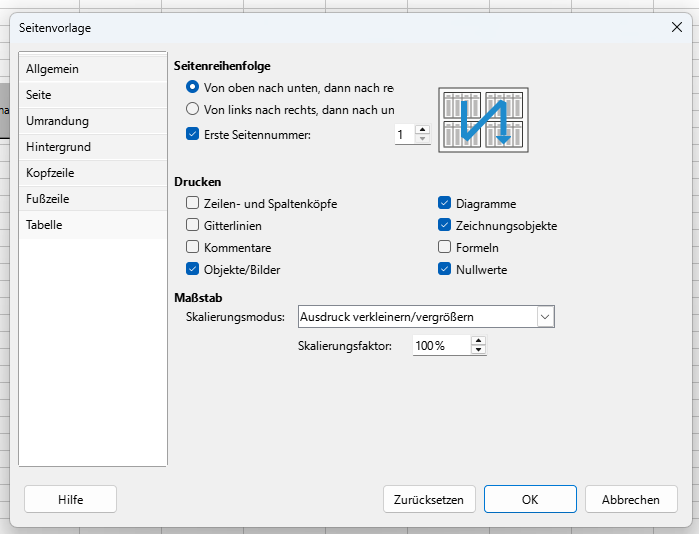Screen dimensions: 699x534
Task: Click into the Skalierungsfaktor input field
Action: click(x=440, y=345)
